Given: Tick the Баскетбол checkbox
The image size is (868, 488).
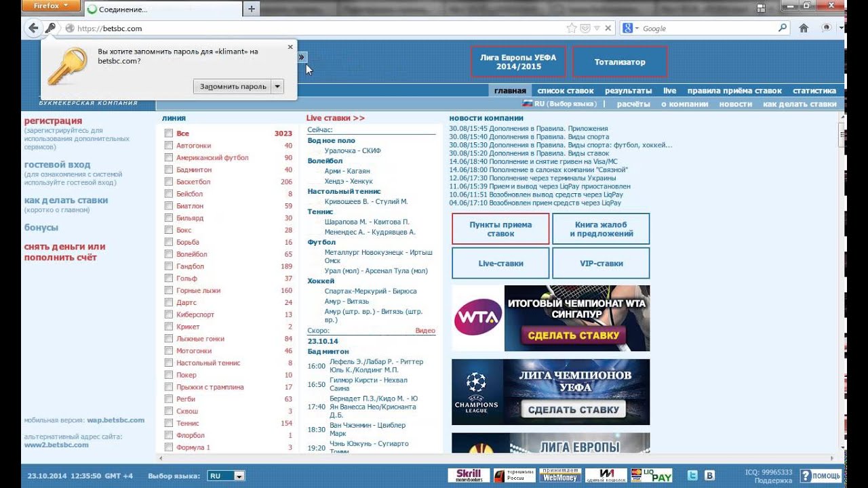Looking at the screenshot, I should 169,182.
